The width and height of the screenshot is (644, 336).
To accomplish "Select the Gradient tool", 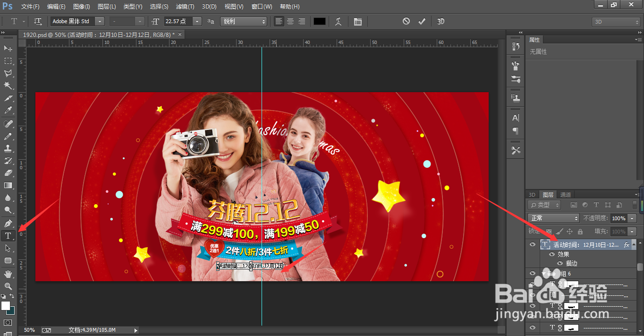I will (8, 185).
